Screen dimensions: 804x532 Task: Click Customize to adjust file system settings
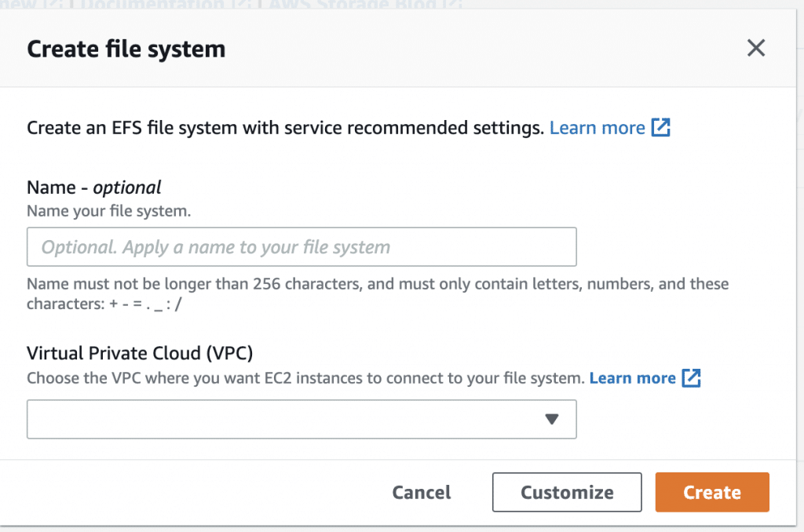click(566, 492)
